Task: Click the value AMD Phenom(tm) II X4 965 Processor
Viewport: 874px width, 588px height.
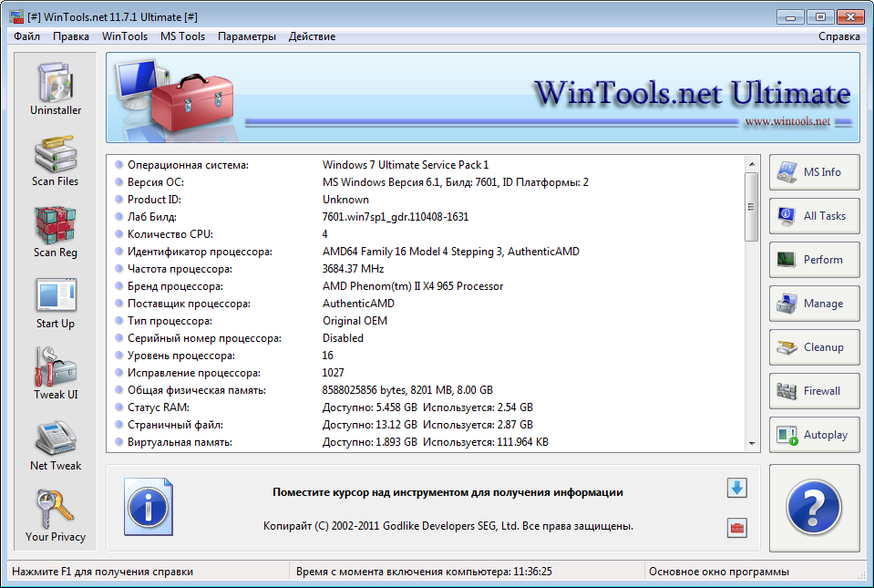Action: click(x=413, y=286)
